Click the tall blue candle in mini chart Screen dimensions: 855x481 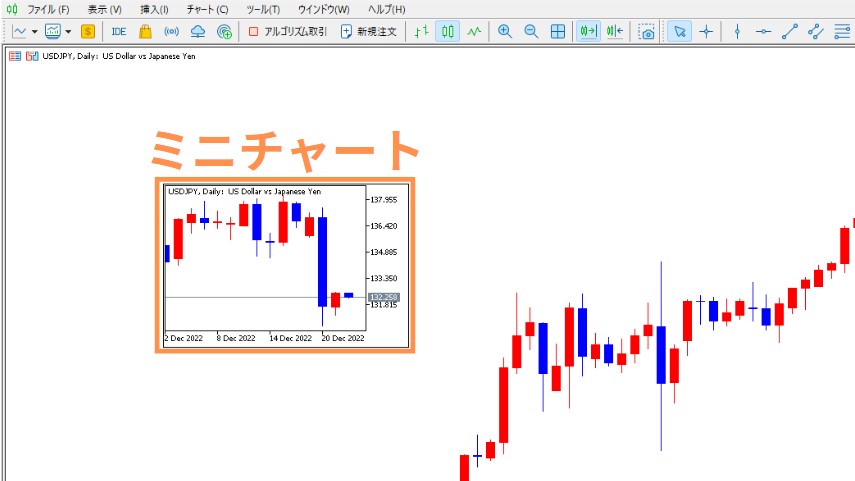click(x=323, y=262)
